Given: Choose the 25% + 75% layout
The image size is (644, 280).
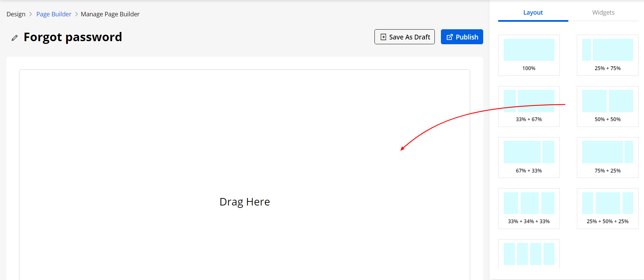Looking at the screenshot, I should point(607,55).
